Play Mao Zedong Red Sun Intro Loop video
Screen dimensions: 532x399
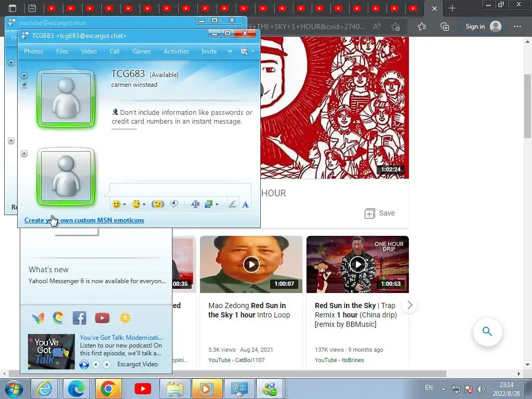click(251, 264)
